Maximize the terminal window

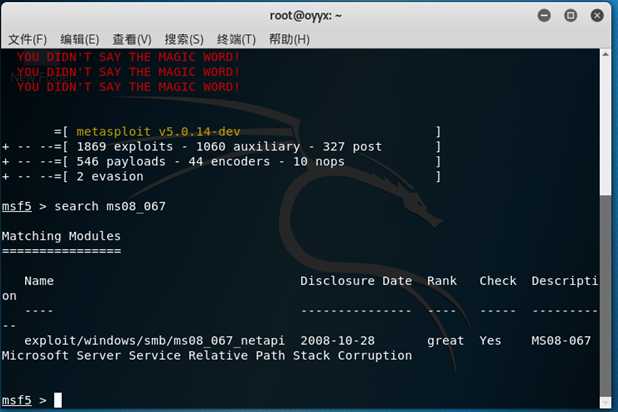tap(570, 15)
